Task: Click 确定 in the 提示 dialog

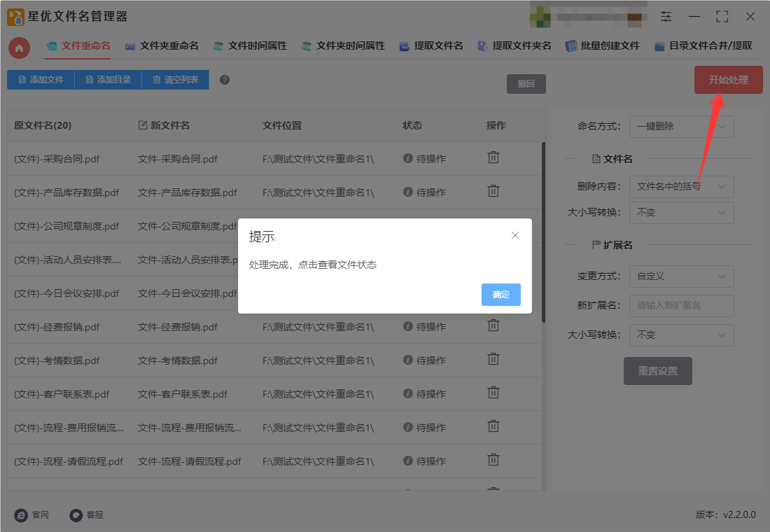Action: pos(501,295)
